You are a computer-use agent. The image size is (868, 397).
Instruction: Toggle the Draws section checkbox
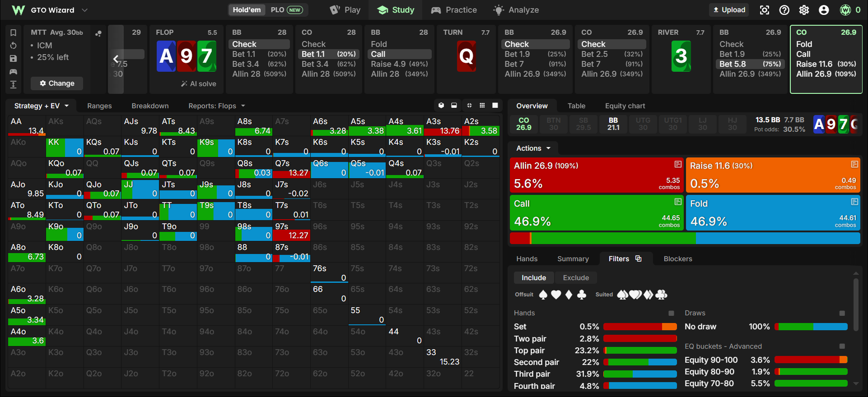pyautogui.click(x=842, y=313)
